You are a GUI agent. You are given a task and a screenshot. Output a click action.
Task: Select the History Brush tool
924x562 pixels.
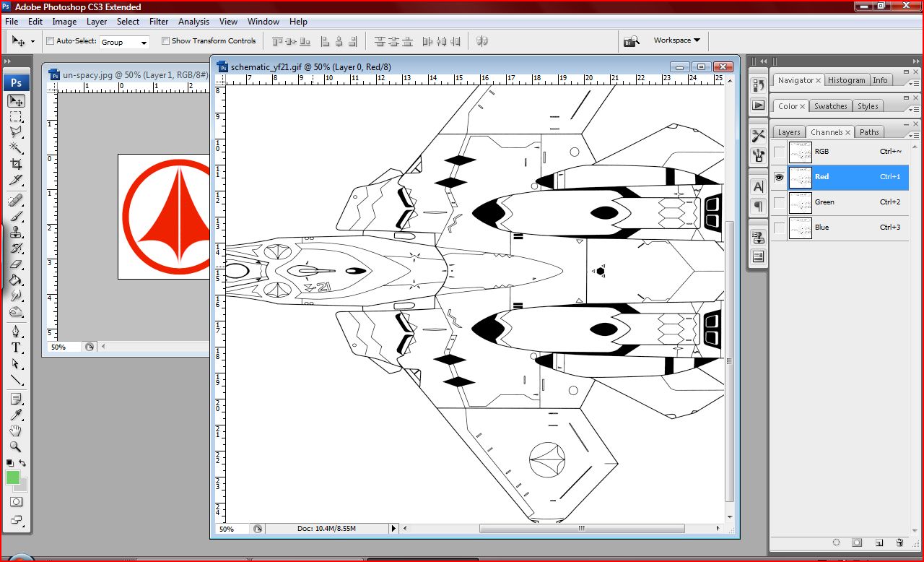point(16,248)
